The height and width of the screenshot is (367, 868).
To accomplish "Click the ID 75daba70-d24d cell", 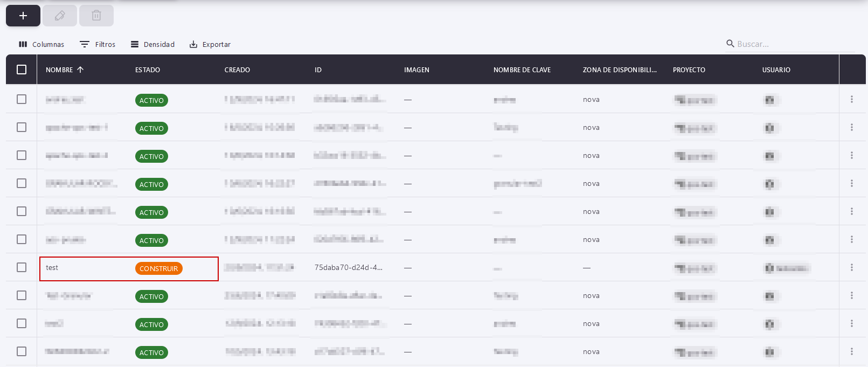I will point(349,267).
